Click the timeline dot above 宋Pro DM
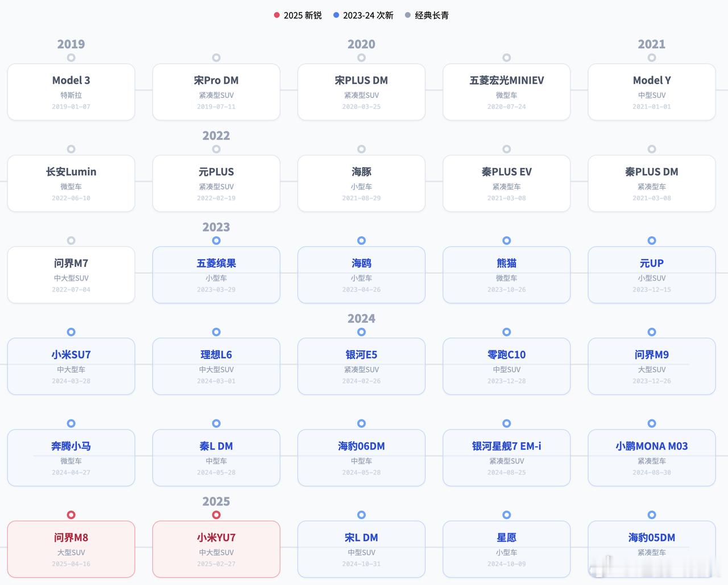This screenshot has height=585, width=728. pos(216,57)
